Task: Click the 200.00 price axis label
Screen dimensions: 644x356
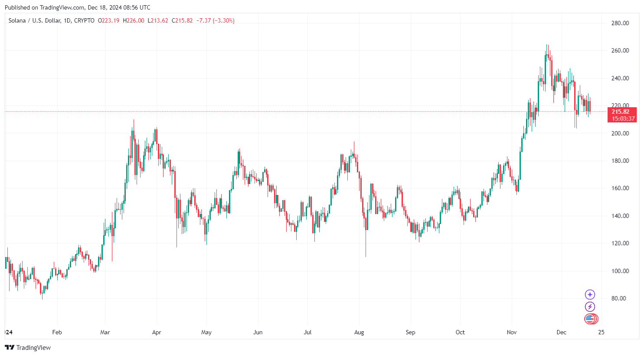Action: (x=620, y=133)
